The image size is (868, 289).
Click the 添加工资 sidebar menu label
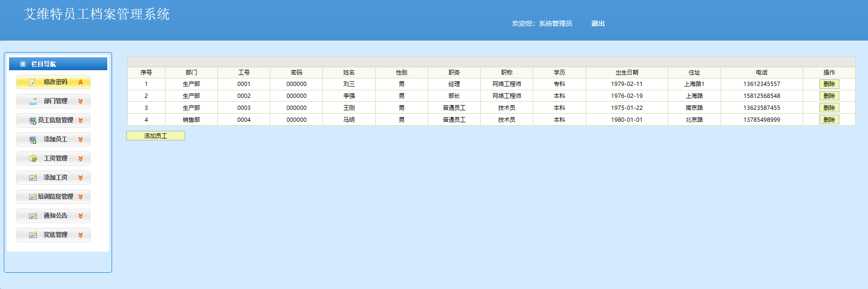[x=55, y=178]
